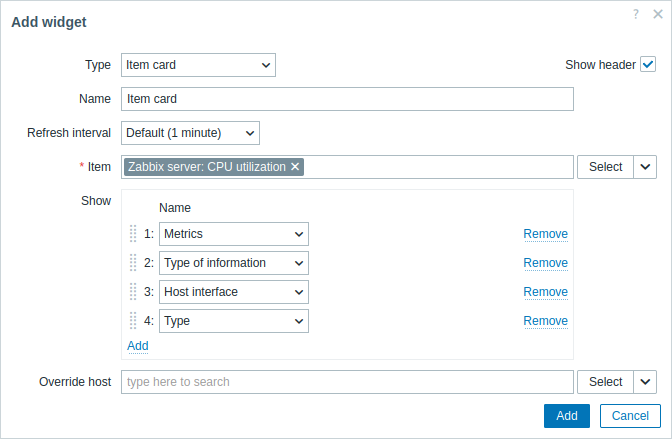The width and height of the screenshot is (672, 439).
Task: Click the Add link under sections
Action: click(138, 346)
